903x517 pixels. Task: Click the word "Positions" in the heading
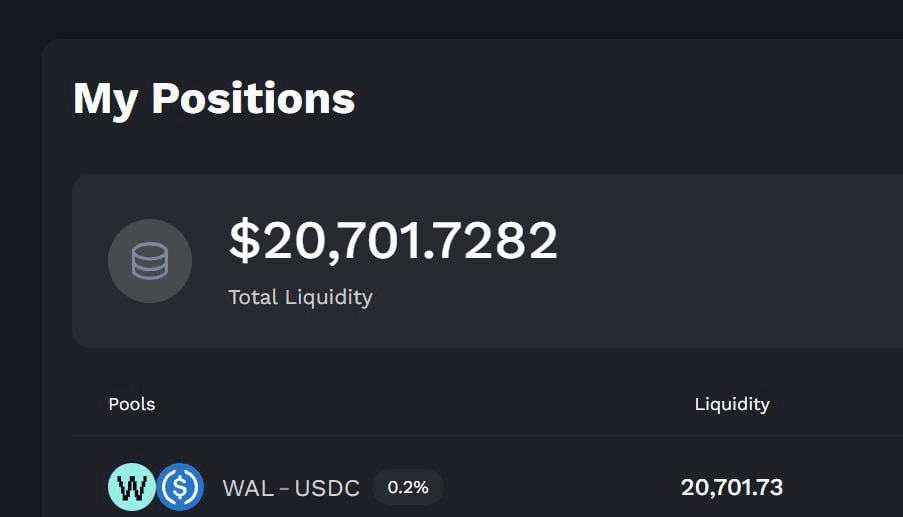[x=253, y=99]
